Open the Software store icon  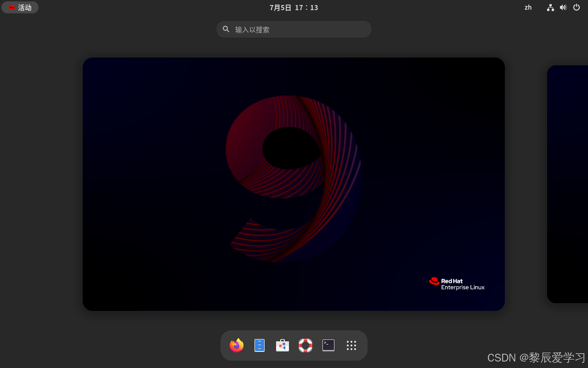click(283, 345)
